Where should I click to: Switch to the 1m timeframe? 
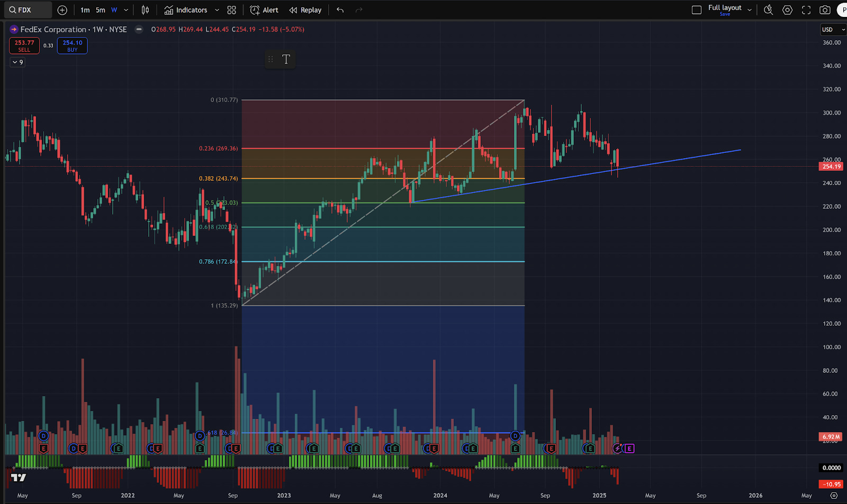click(85, 10)
